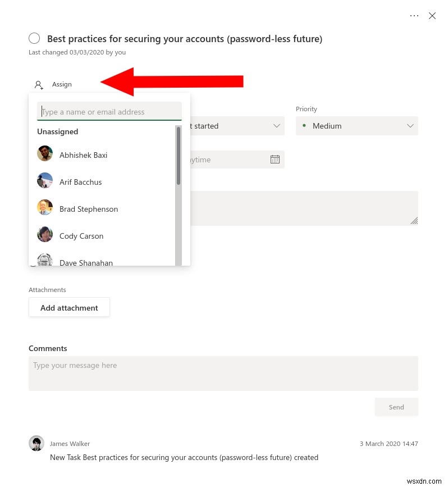Click Cody Carson's profile picture
This screenshot has height=487, width=448.
tap(45, 234)
